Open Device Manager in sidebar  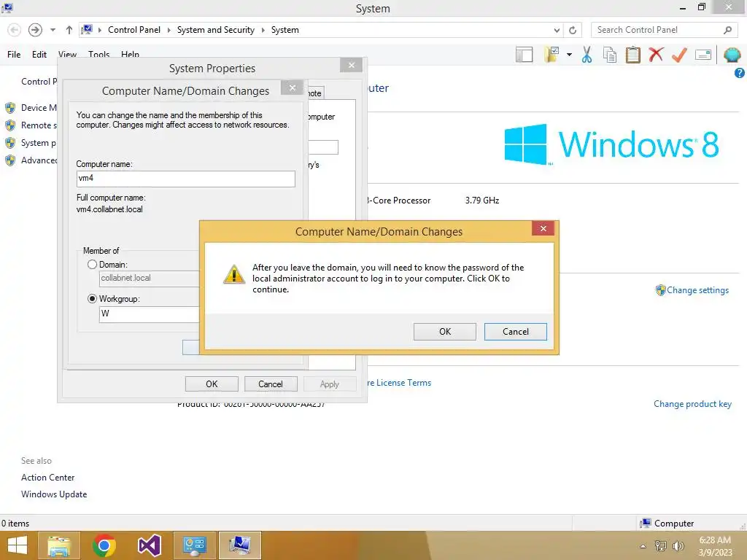[39, 108]
